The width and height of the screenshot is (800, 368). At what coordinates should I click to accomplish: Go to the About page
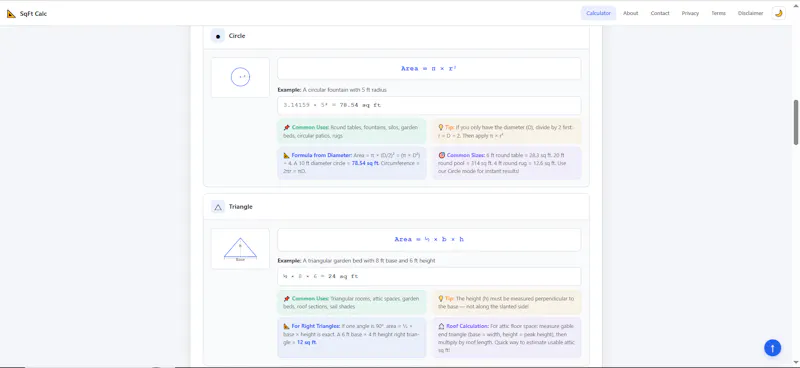pyautogui.click(x=631, y=13)
